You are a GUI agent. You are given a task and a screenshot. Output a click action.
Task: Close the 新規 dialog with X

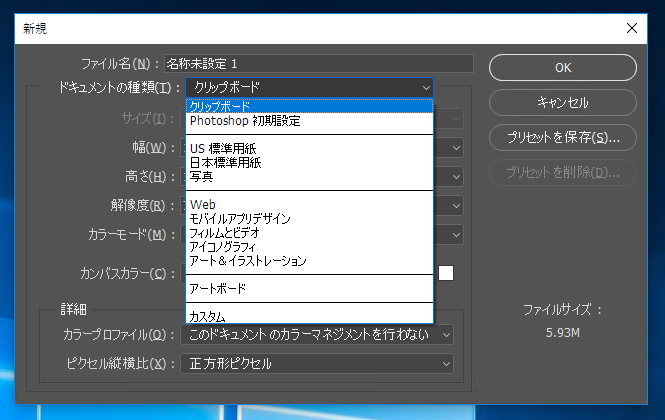click(x=631, y=28)
